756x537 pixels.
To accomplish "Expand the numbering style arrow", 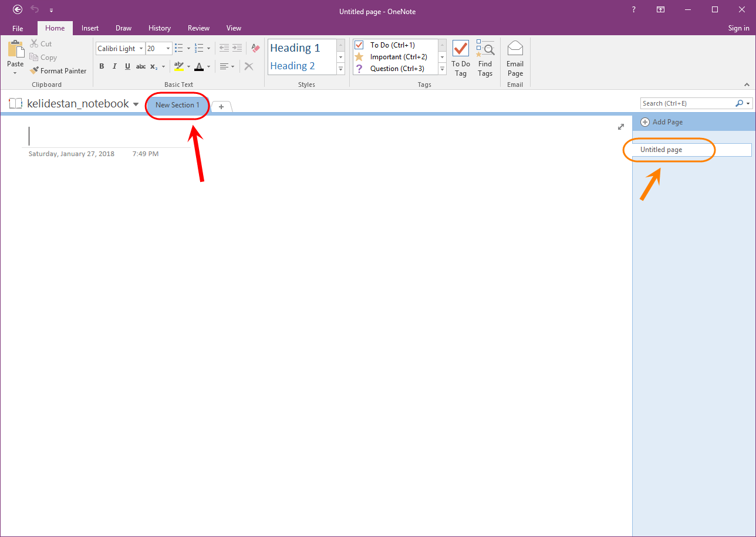I will pyautogui.click(x=208, y=49).
